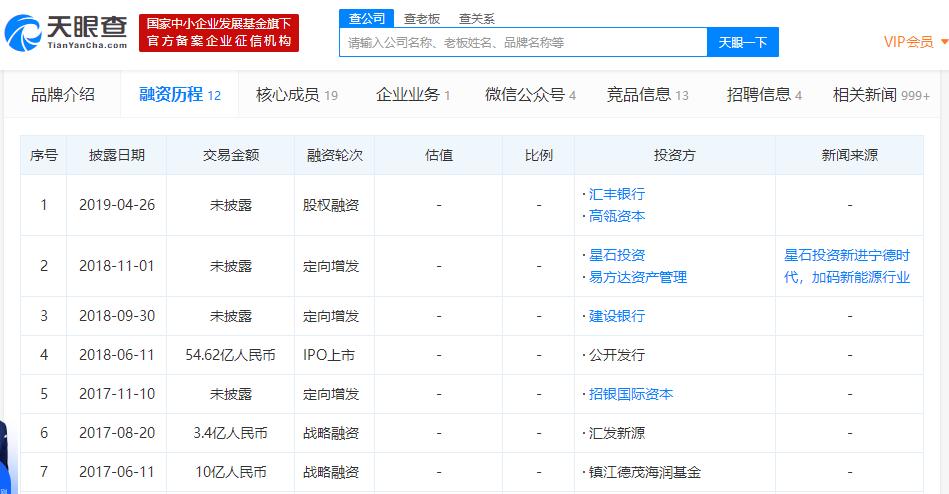Click the VIP会员 label
949x494 pixels.
tap(908, 42)
